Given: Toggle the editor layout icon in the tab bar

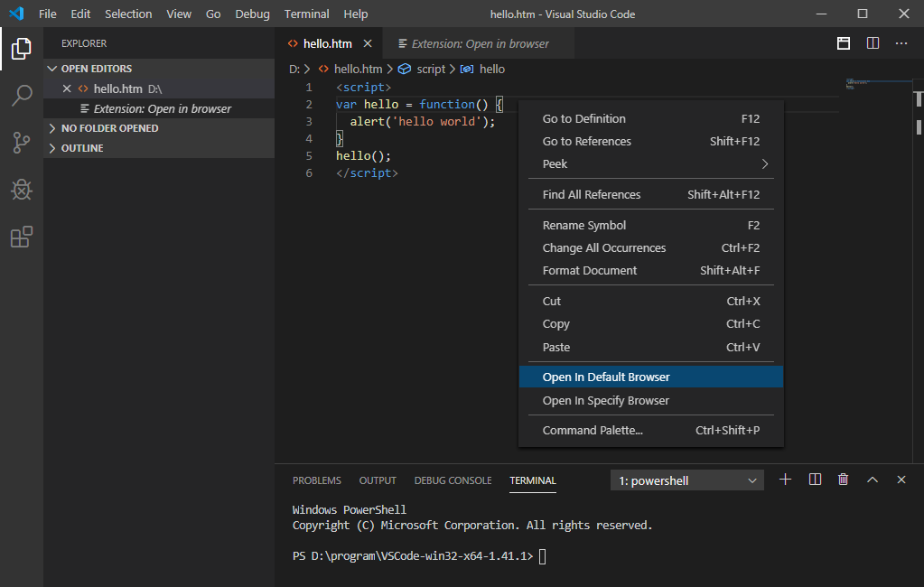Looking at the screenshot, I should pos(844,43).
